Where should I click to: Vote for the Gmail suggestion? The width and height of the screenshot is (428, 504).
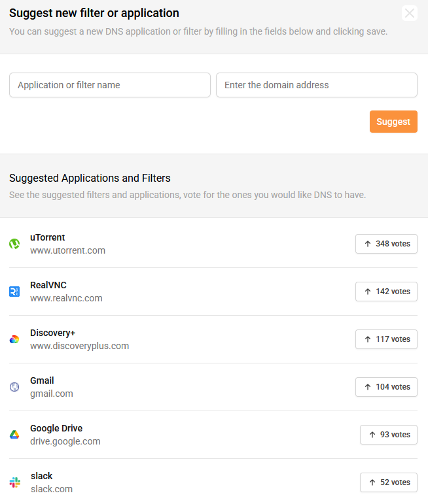[x=386, y=387]
